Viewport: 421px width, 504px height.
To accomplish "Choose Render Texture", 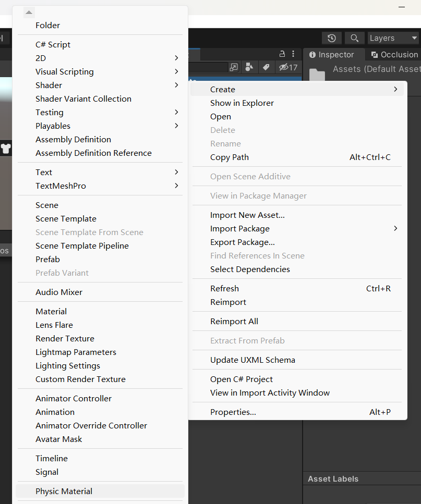I will pyautogui.click(x=100, y=338).
